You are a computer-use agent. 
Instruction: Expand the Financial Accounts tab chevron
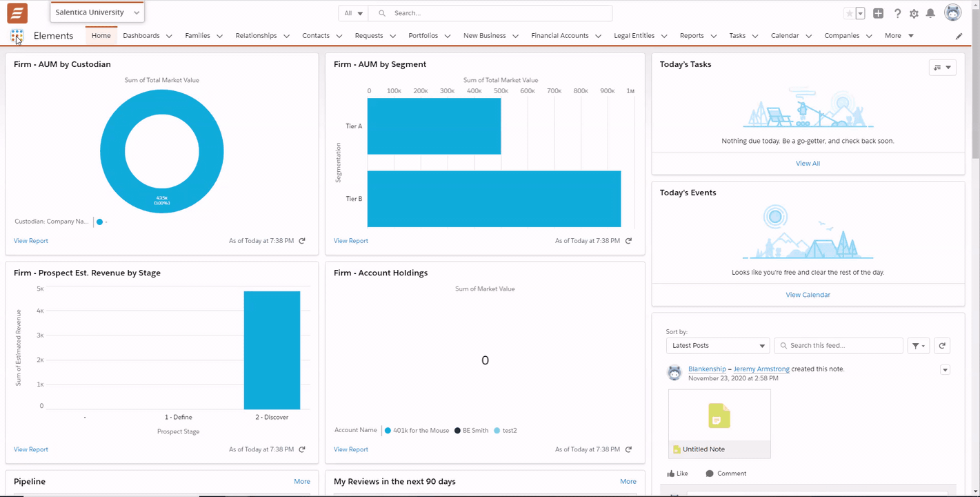(x=599, y=36)
